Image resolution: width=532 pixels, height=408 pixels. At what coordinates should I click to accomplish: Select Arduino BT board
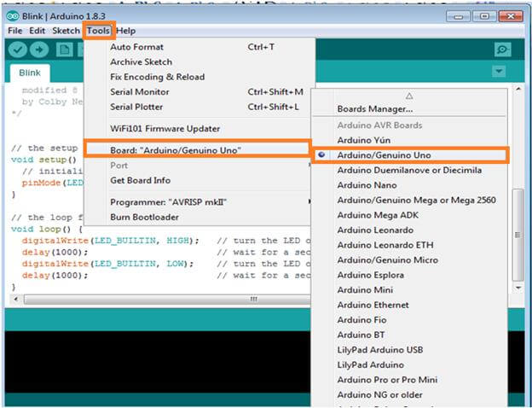(x=410, y=335)
